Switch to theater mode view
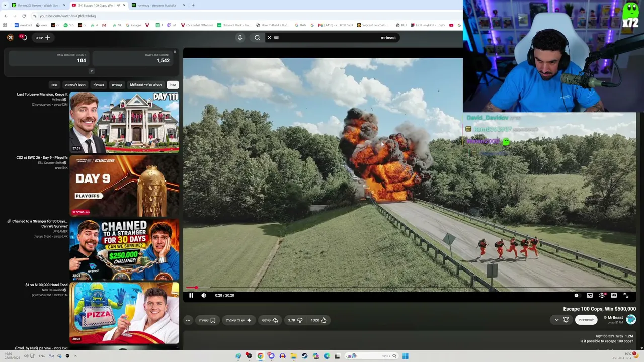Screen dimensions: 644x362 pos(614,295)
